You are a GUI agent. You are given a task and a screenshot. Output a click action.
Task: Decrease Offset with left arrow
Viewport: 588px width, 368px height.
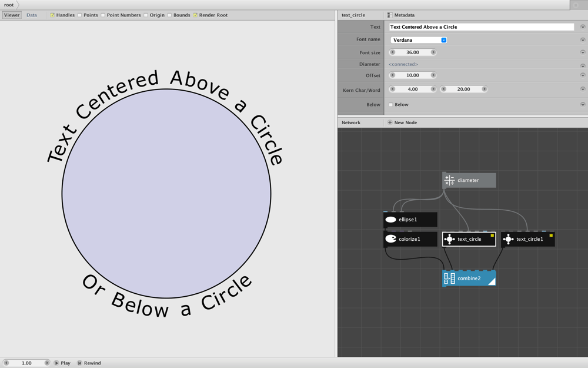(393, 75)
